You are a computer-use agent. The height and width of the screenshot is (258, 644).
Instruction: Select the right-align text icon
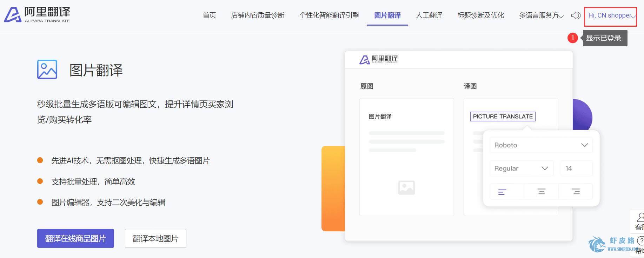click(576, 192)
